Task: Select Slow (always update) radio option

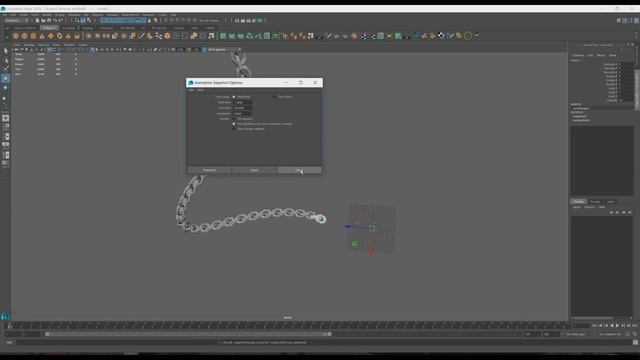Action: (x=234, y=129)
